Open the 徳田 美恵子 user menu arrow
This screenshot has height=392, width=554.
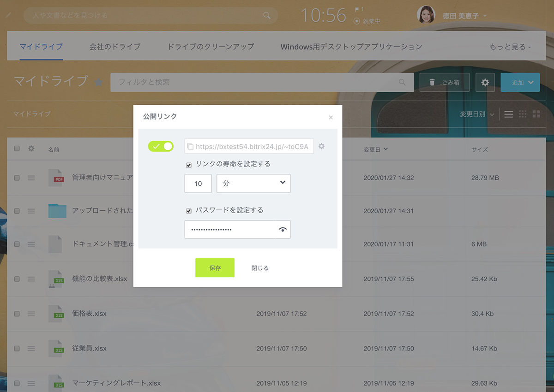[485, 16]
